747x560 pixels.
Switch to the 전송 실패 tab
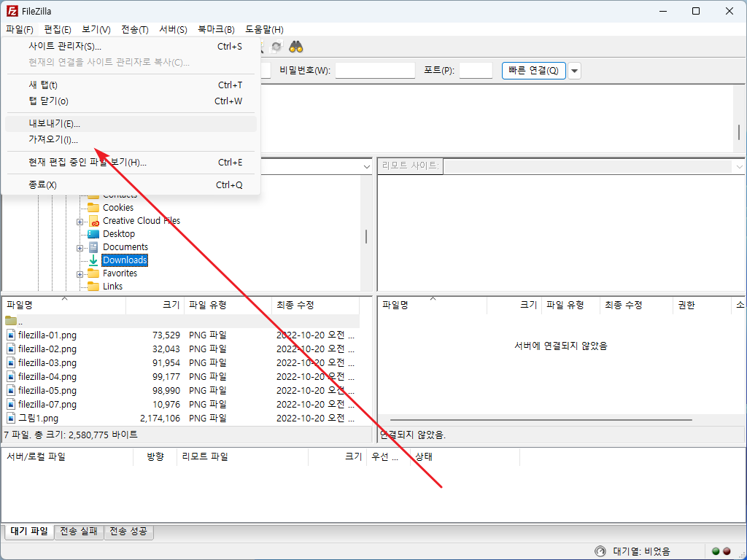(x=79, y=532)
